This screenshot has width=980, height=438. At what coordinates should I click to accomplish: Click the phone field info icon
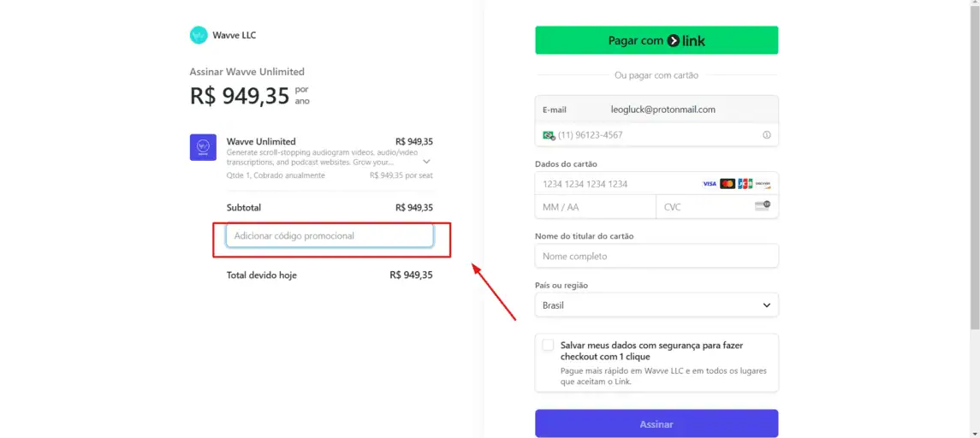767,135
